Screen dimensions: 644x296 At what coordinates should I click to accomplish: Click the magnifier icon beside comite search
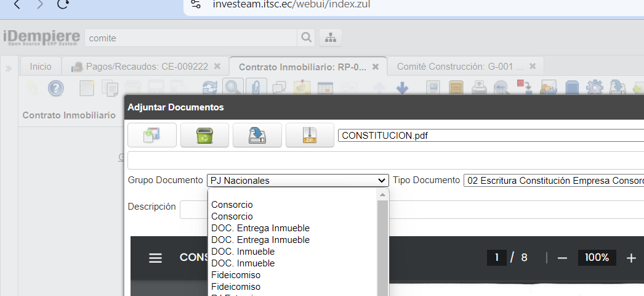coord(306,38)
